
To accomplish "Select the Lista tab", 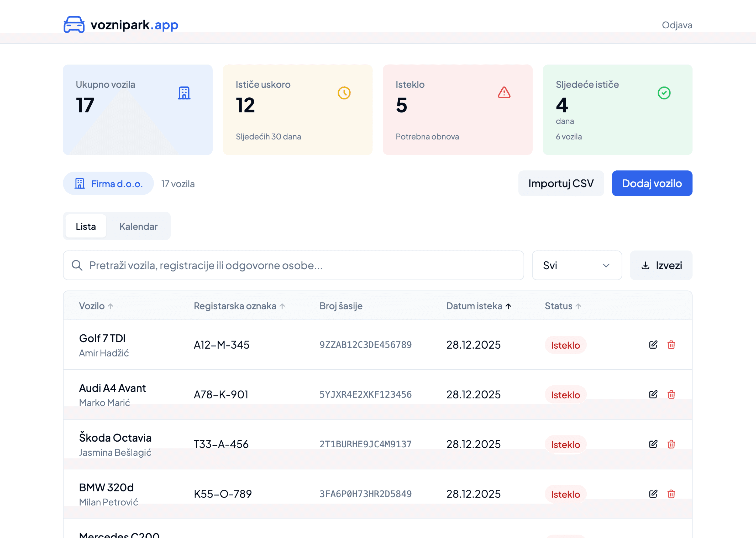I will tap(85, 226).
